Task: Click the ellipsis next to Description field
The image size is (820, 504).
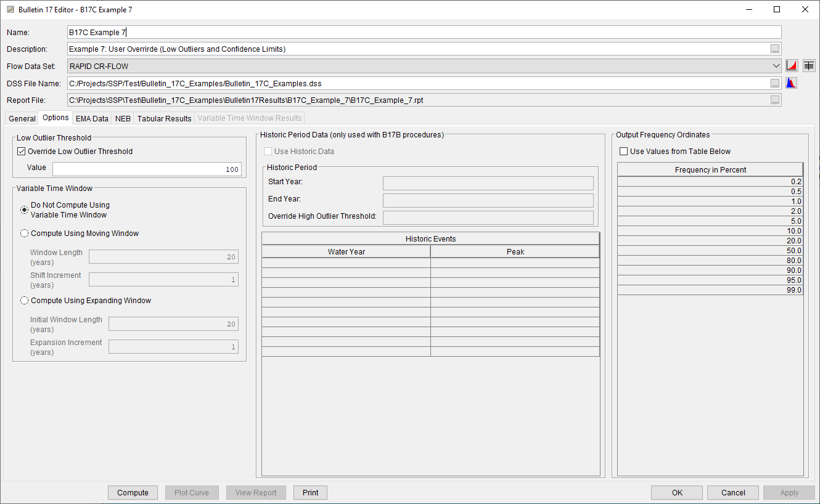Action: coord(775,49)
